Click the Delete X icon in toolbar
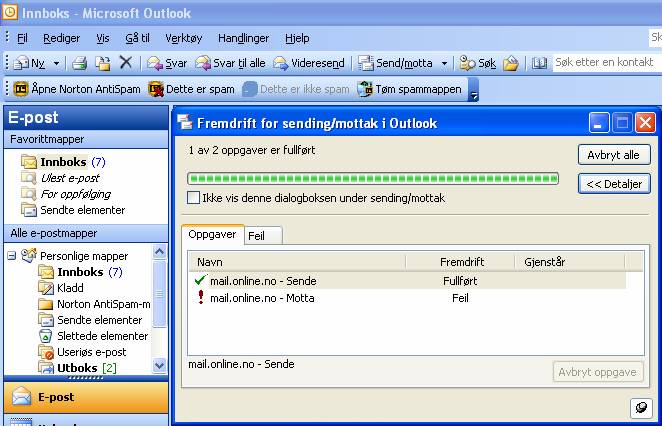 point(125,63)
